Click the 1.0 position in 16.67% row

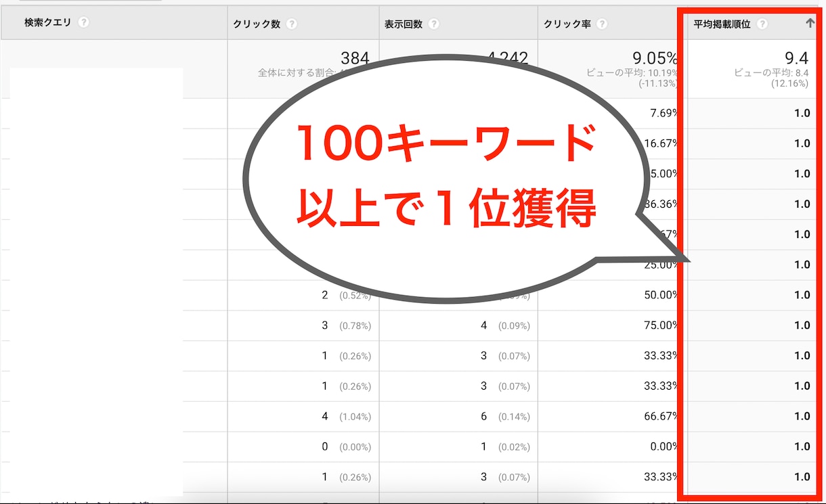(x=802, y=143)
